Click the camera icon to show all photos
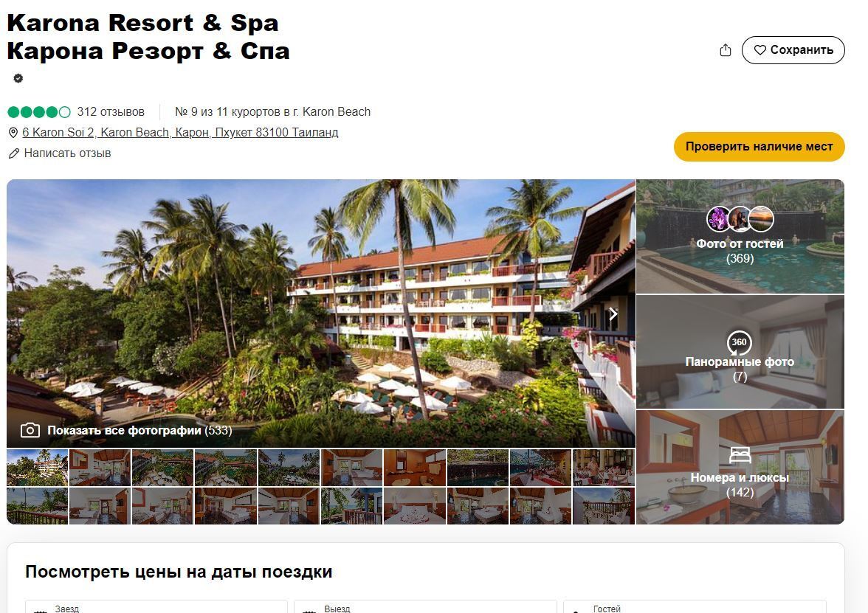The height and width of the screenshot is (613, 868). 30,431
